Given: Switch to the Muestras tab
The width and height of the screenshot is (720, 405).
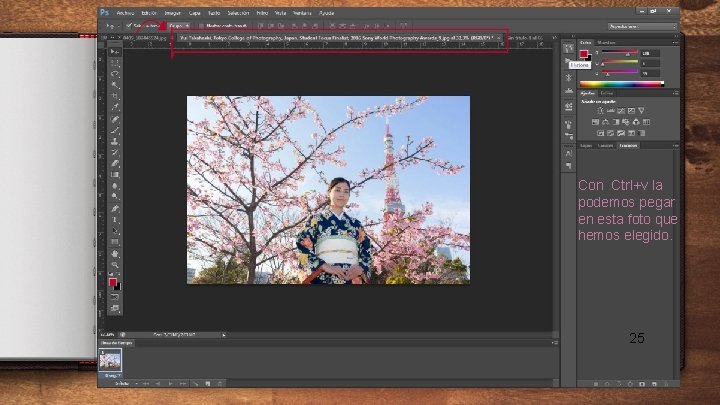Looking at the screenshot, I should 606,43.
